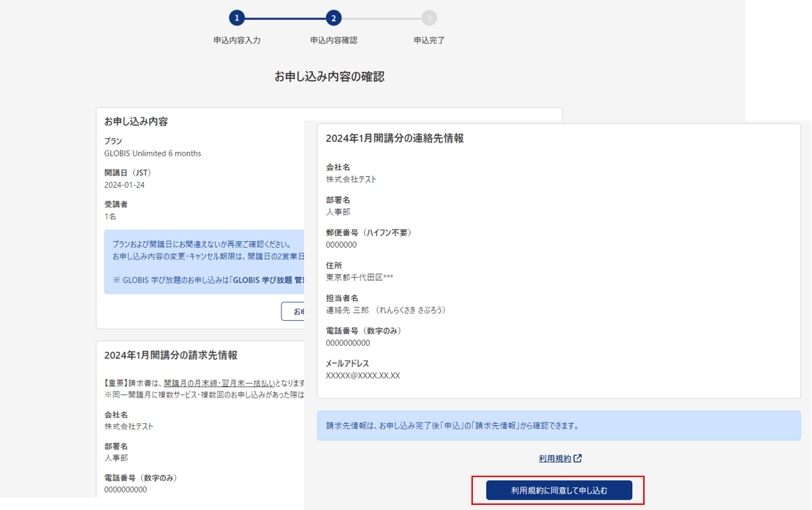This screenshot has height=510, width=812.
Task: Click the 郵便番号（ハイフン不要） label
Action: (368, 233)
